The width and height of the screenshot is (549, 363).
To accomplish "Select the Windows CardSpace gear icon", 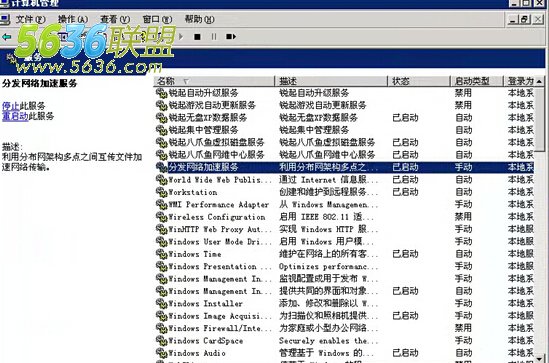I will (x=161, y=341).
